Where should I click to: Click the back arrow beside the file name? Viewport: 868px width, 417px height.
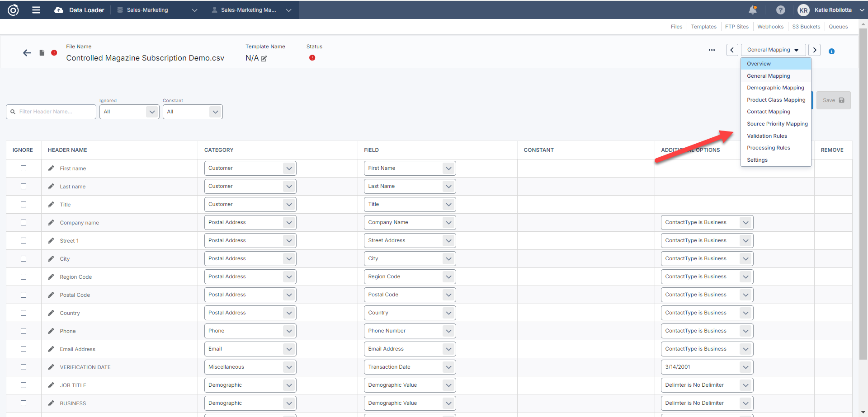point(27,53)
